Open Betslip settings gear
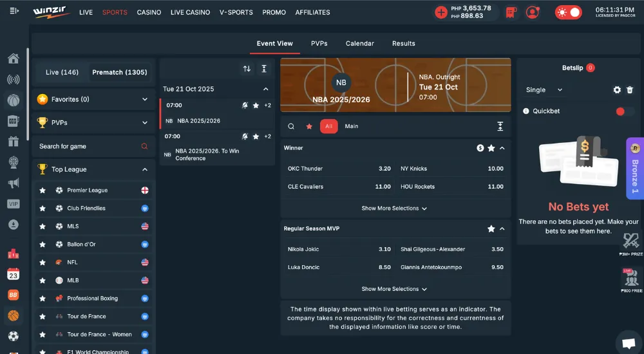This screenshot has width=644, height=354. click(617, 90)
